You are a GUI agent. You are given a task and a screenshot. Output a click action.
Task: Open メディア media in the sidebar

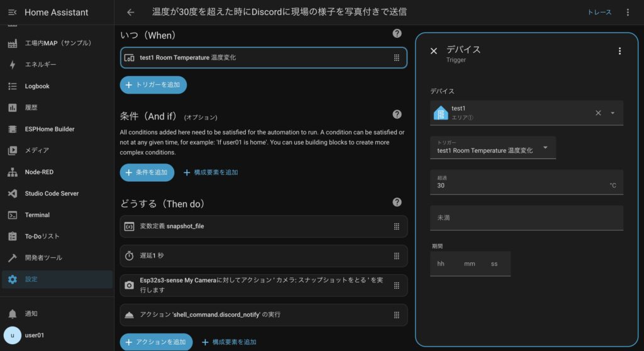[x=57, y=150]
